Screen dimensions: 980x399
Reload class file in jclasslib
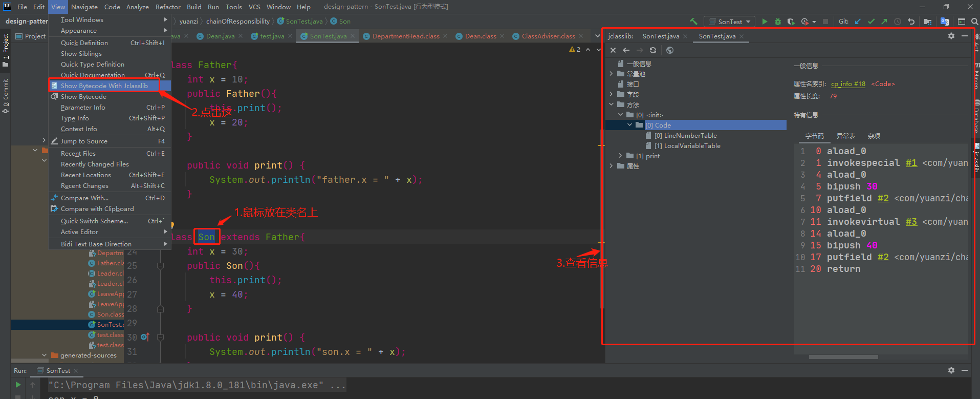[653, 50]
